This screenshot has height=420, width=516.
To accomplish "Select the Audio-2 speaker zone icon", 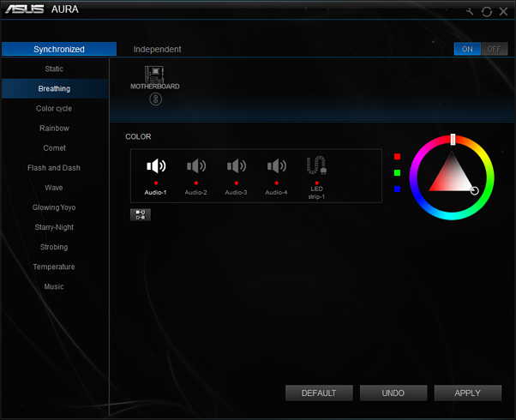I will (196, 166).
